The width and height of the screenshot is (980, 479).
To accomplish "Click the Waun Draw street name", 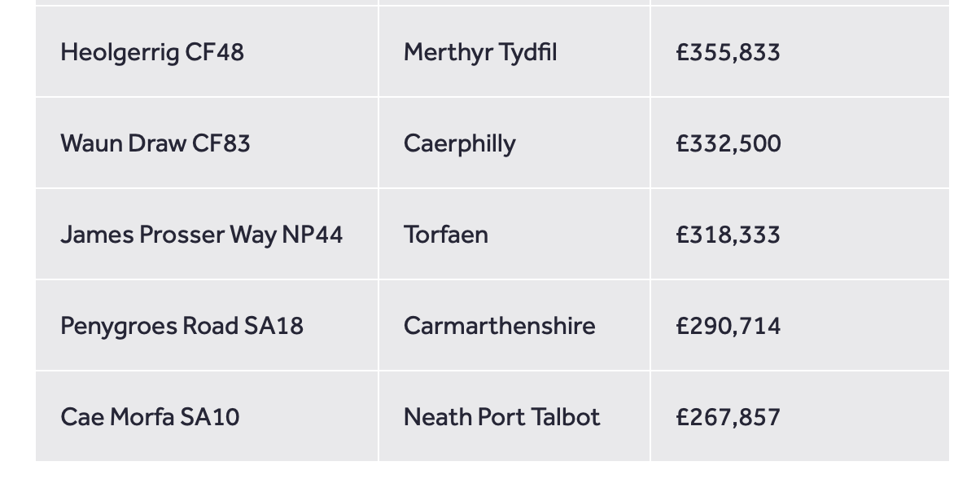I will (124, 144).
